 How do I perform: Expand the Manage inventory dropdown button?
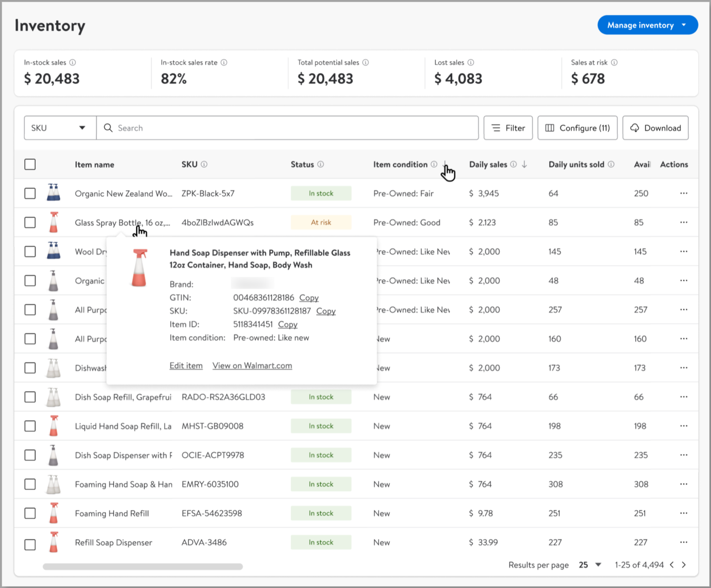click(x=647, y=25)
